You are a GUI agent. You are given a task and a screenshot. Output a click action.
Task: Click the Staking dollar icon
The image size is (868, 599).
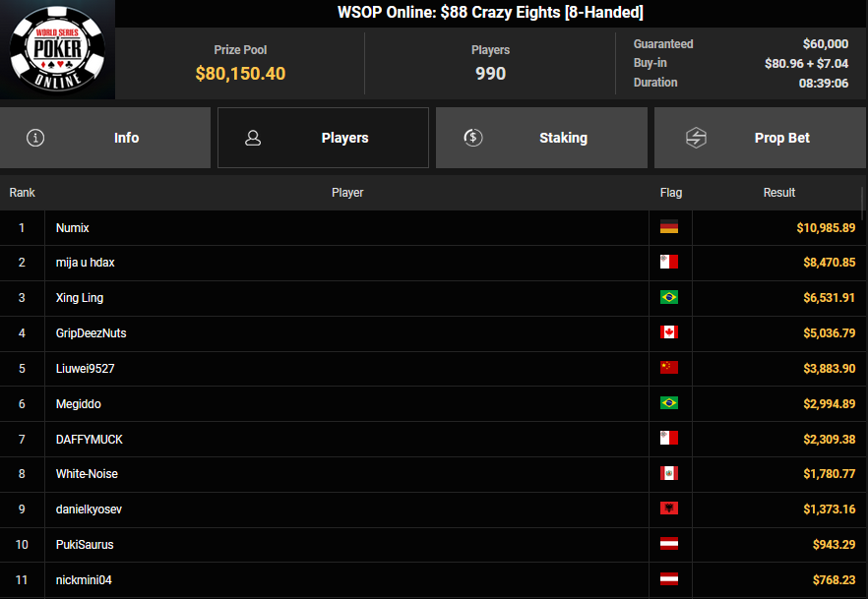click(x=472, y=138)
